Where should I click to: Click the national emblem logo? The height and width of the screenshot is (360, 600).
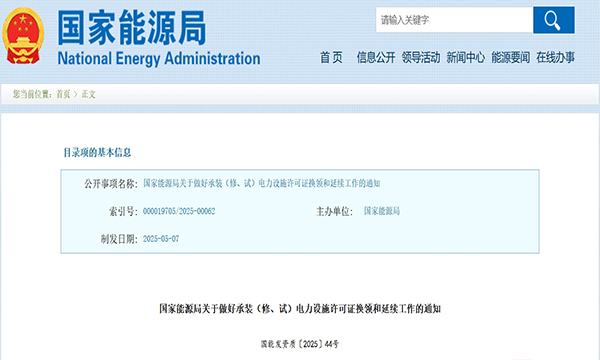[x=23, y=36]
